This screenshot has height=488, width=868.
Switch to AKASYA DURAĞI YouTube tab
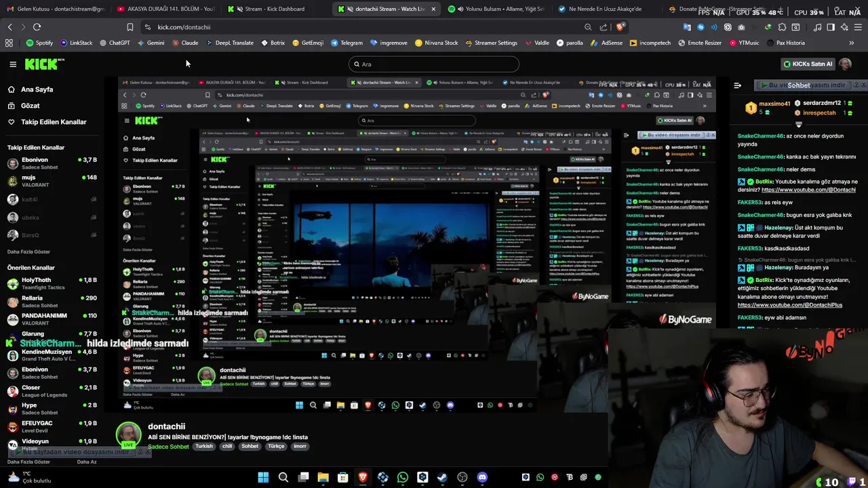click(165, 9)
